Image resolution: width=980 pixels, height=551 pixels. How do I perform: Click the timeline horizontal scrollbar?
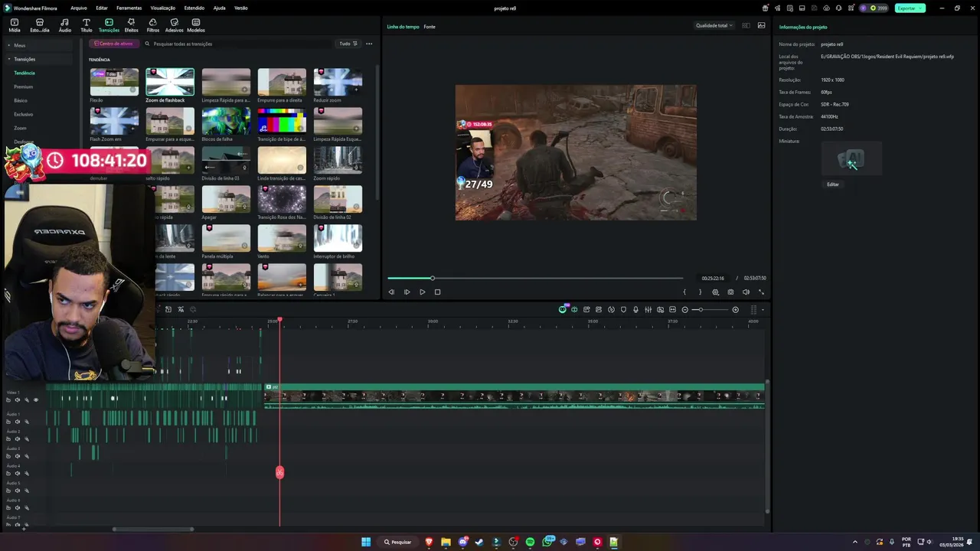(x=153, y=529)
